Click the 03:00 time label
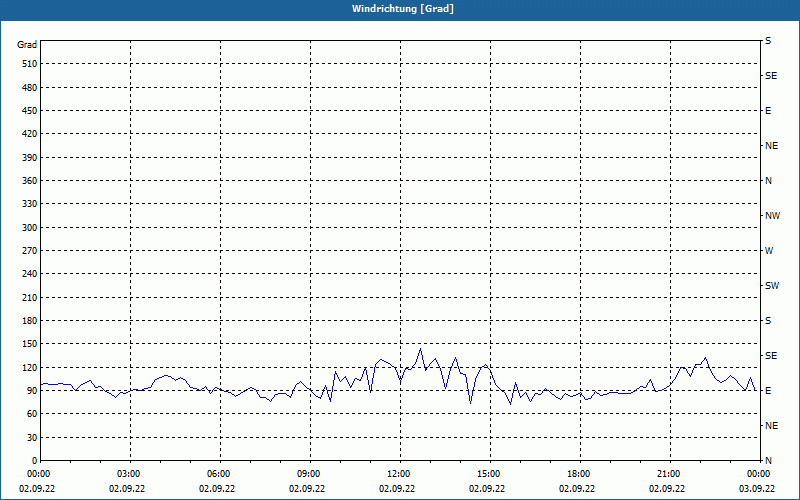 tap(130, 474)
